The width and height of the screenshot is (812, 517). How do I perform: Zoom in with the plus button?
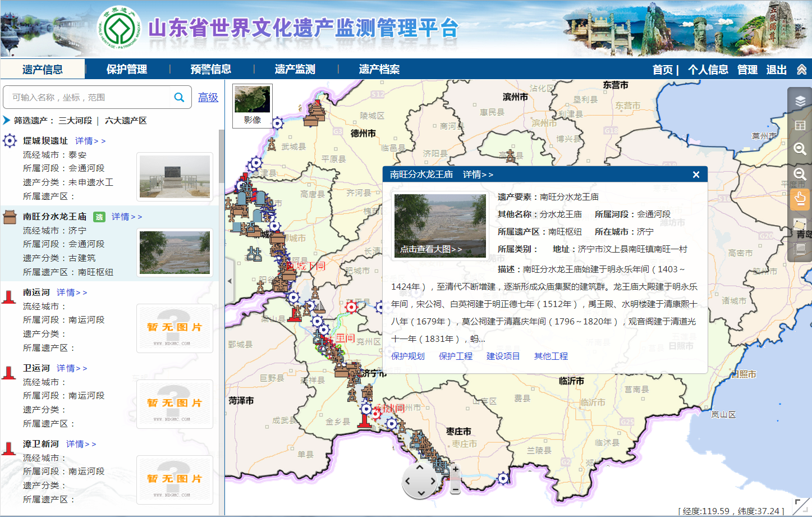point(456,469)
